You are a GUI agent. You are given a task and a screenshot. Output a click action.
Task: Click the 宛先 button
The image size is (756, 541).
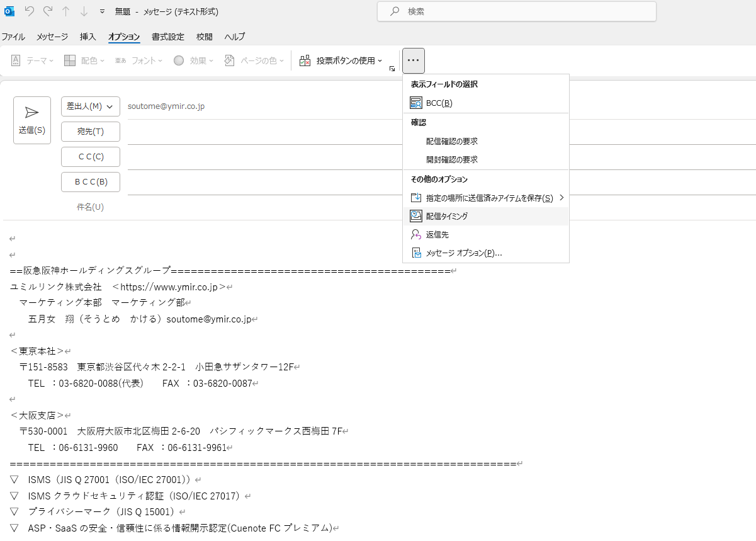click(91, 132)
